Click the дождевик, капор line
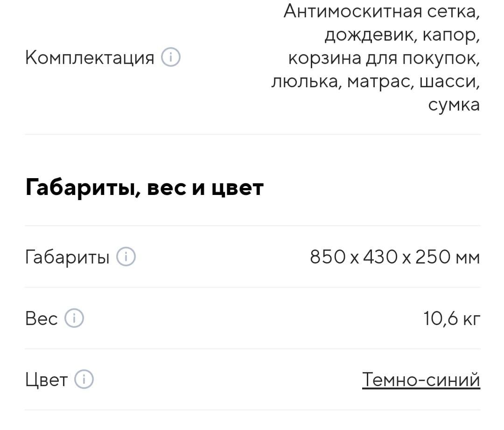Image resolution: width=504 pixels, height=430 pixels. [402, 35]
